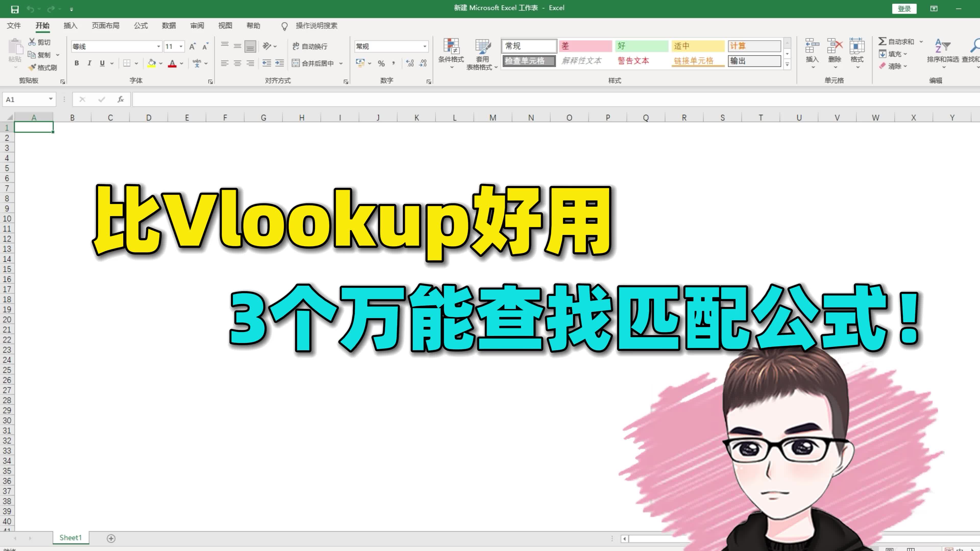Expand the Name Box dropdown arrow
The height and width of the screenshot is (551, 980).
(51, 99)
